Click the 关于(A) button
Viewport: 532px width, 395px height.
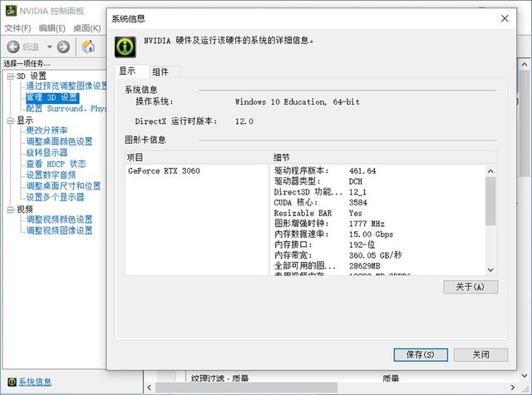pyautogui.click(x=470, y=287)
